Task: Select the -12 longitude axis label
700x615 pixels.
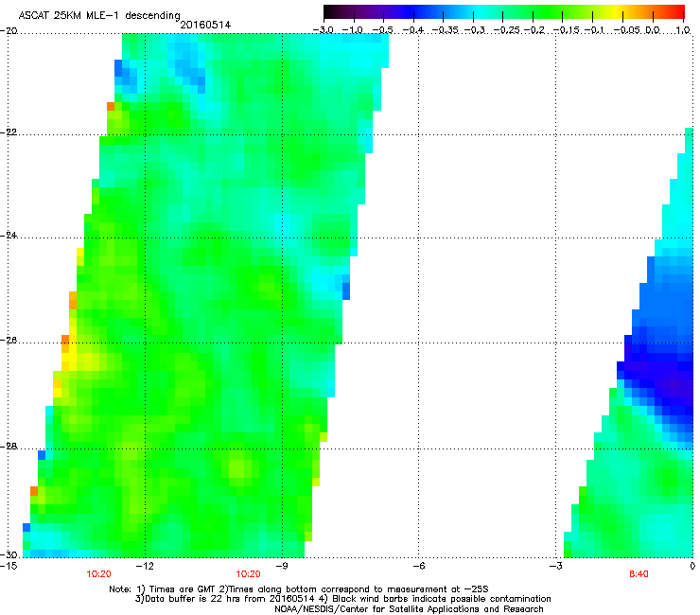Action: point(145,566)
